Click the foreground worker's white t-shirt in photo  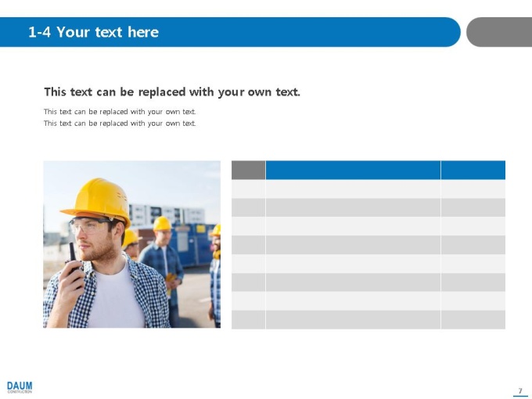click(x=116, y=299)
